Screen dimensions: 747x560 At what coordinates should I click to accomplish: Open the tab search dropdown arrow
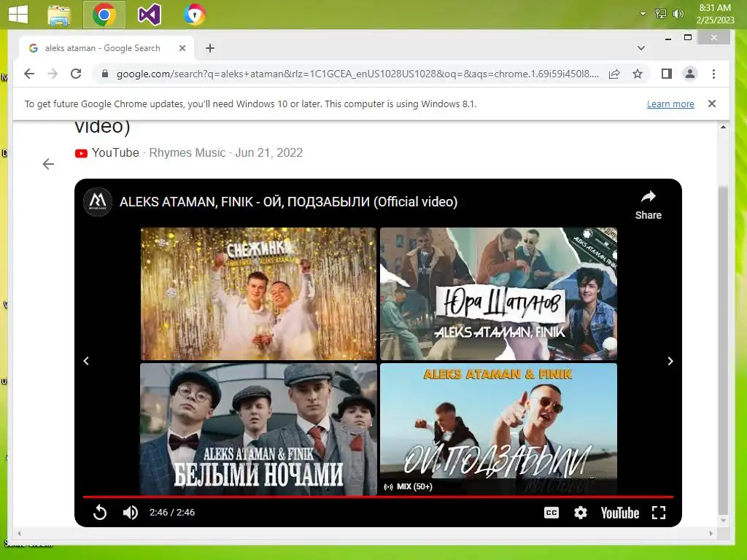[x=640, y=48]
